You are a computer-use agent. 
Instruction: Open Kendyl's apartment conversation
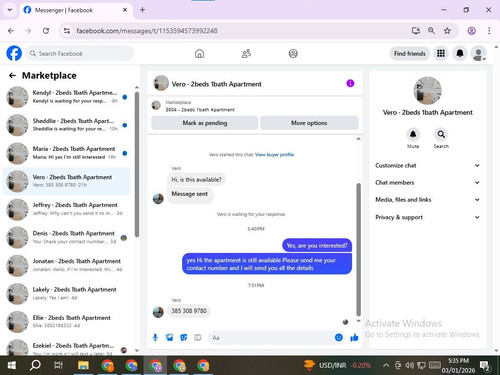tap(67, 97)
